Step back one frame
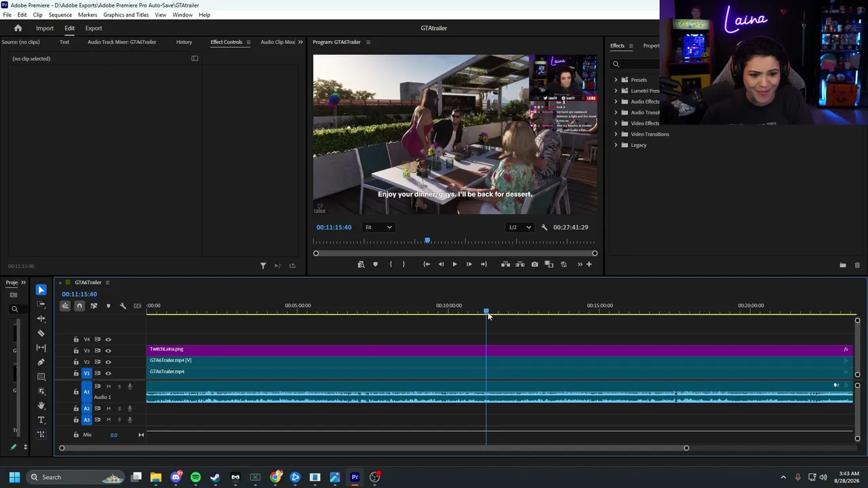The height and width of the screenshot is (488, 868). point(441,264)
